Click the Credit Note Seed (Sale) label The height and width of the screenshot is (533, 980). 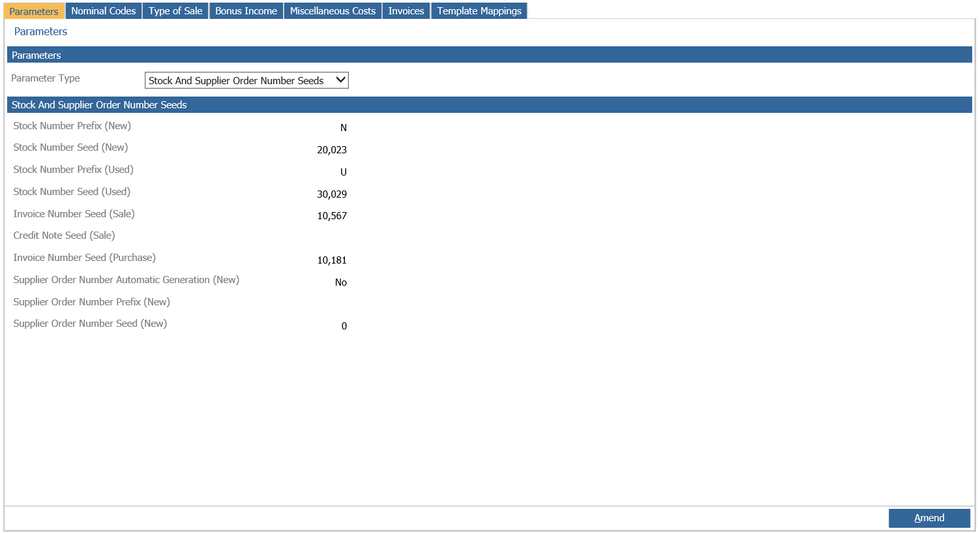tap(64, 236)
